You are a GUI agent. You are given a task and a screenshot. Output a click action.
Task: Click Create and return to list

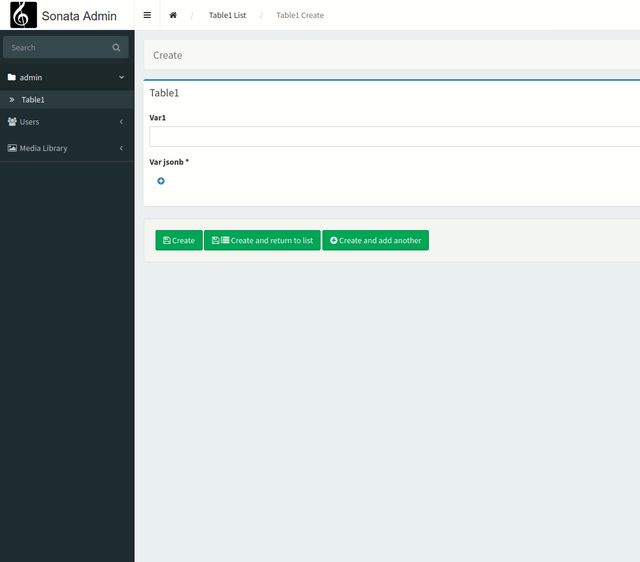click(262, 240)
